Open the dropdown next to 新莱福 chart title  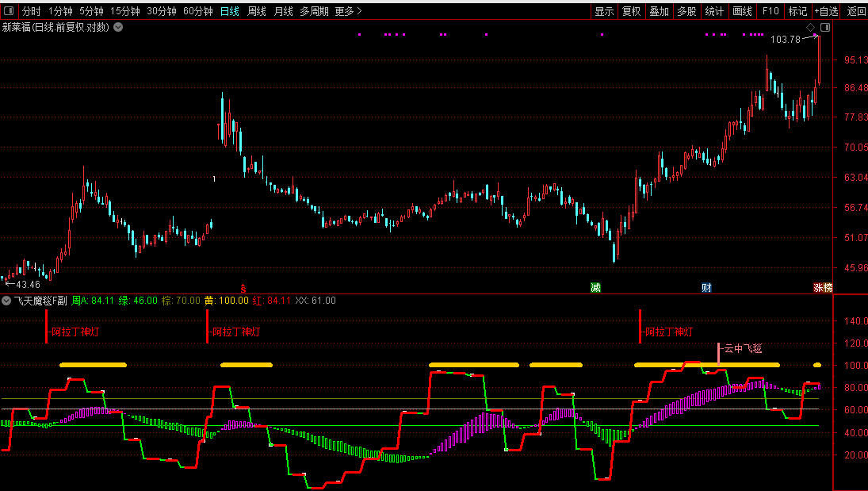point(118,27)
